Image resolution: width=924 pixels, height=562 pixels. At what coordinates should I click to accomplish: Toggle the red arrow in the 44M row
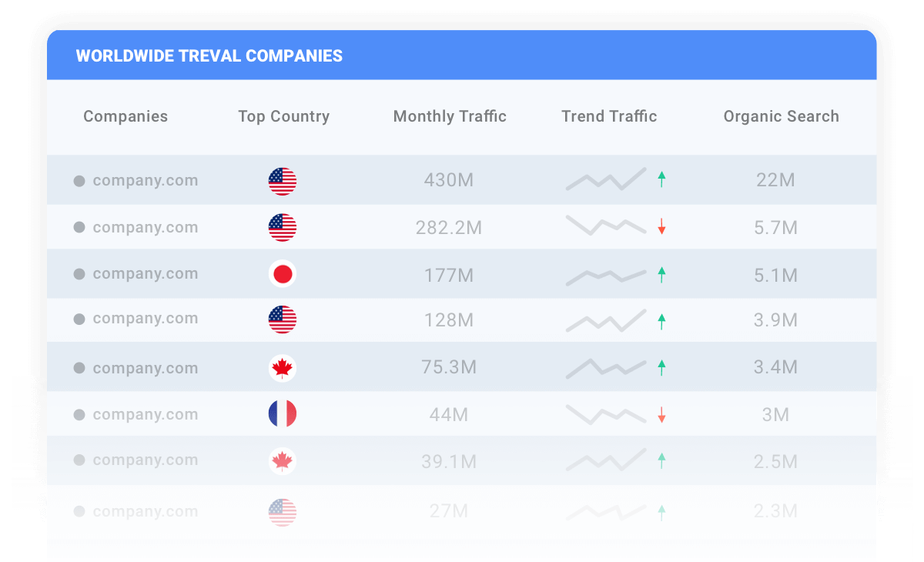[662, 413]
